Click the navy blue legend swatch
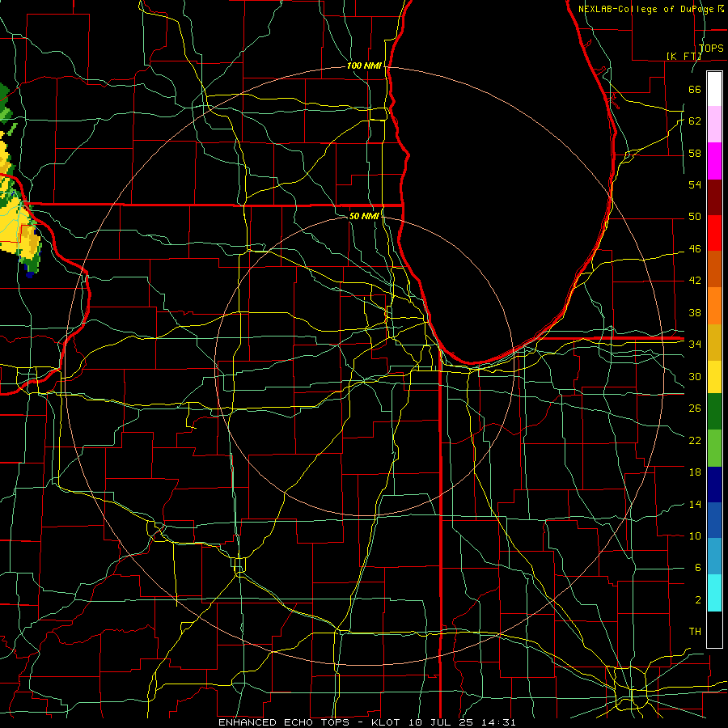 714,485
